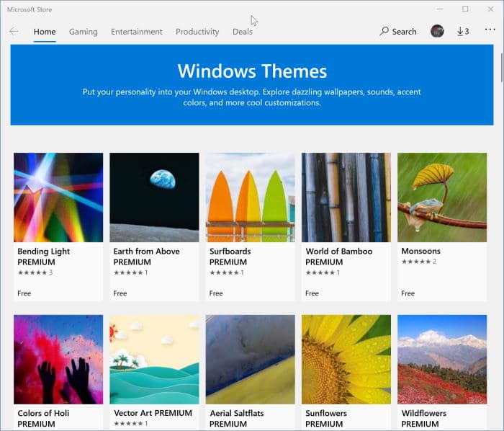The height and width of the screenshot is (431, 504).
Task: Click Bending Light star rating
Action: (x=35, y=272)
